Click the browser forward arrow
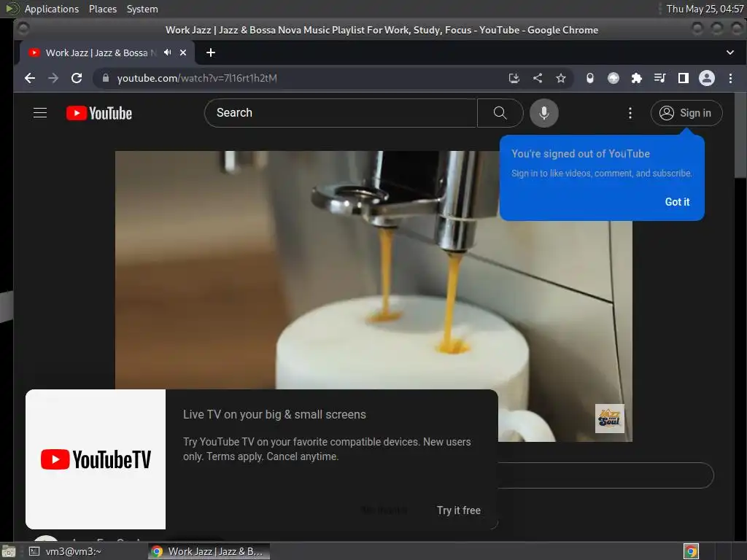Viewport: 747px width, 560px height. 53,78
